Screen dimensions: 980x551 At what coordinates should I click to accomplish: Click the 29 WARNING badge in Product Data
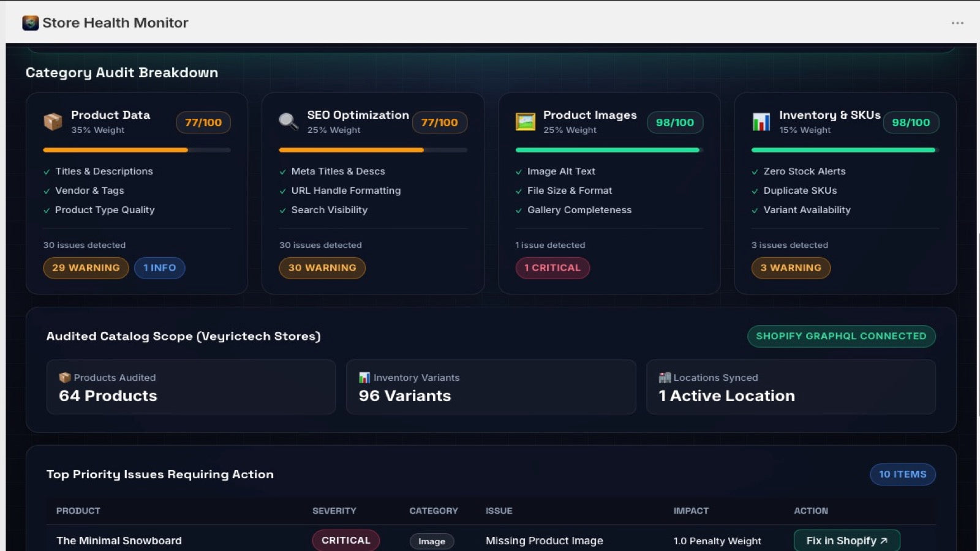(x=86, y=268)
